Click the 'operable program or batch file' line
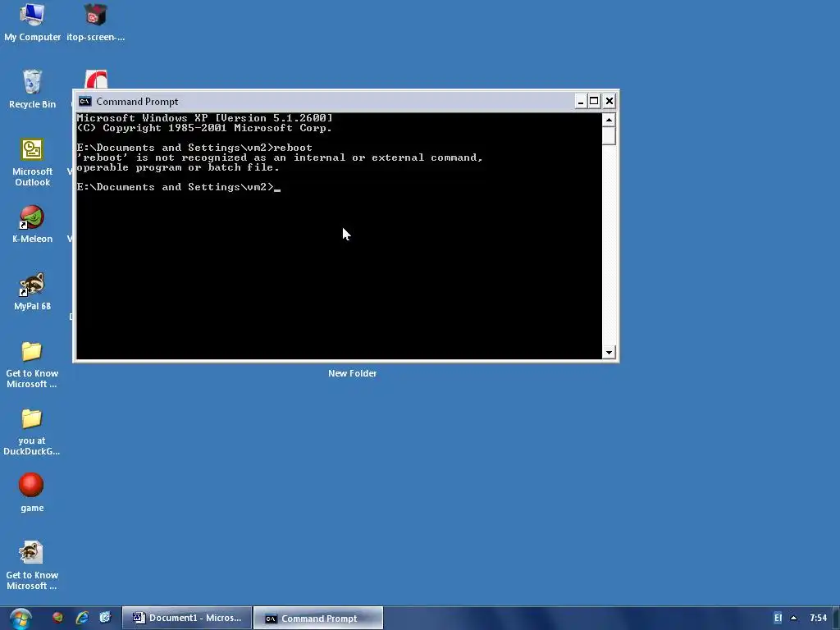This screenshot has height=630, width=840. (x=178, y=167)
